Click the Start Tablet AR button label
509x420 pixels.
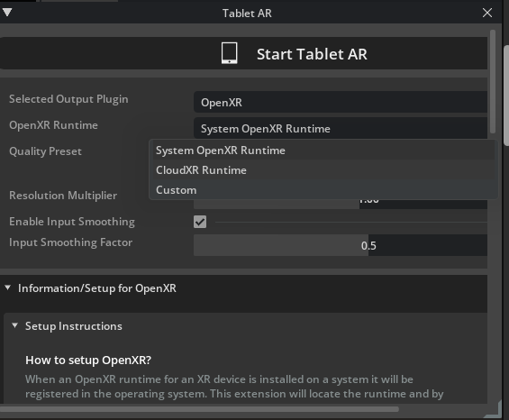coord(312,54)
